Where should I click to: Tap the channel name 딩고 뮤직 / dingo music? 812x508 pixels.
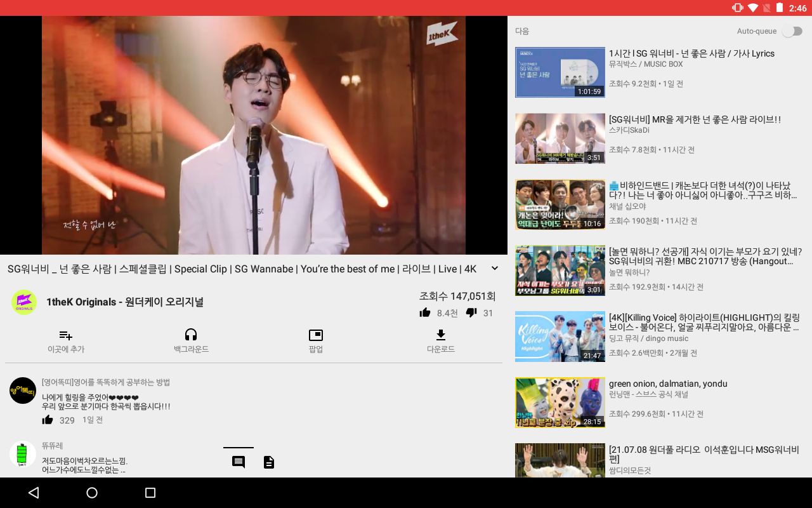pos(648,338)
